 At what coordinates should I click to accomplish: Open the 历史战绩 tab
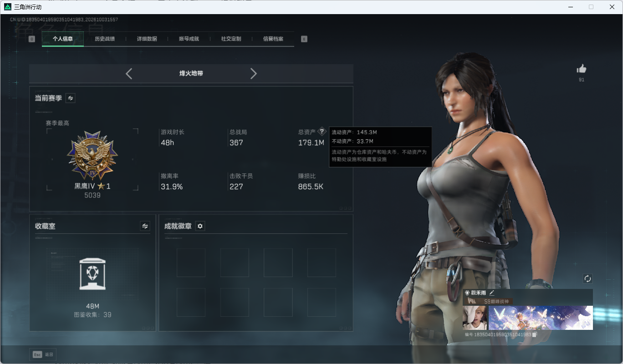pyautogui.click(x=105, y=39)
